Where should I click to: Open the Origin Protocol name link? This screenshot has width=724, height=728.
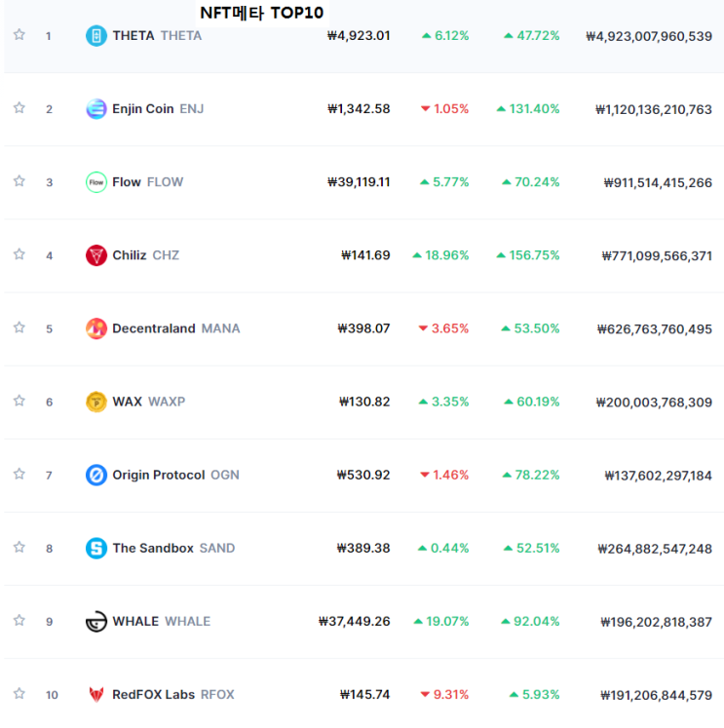158,475
